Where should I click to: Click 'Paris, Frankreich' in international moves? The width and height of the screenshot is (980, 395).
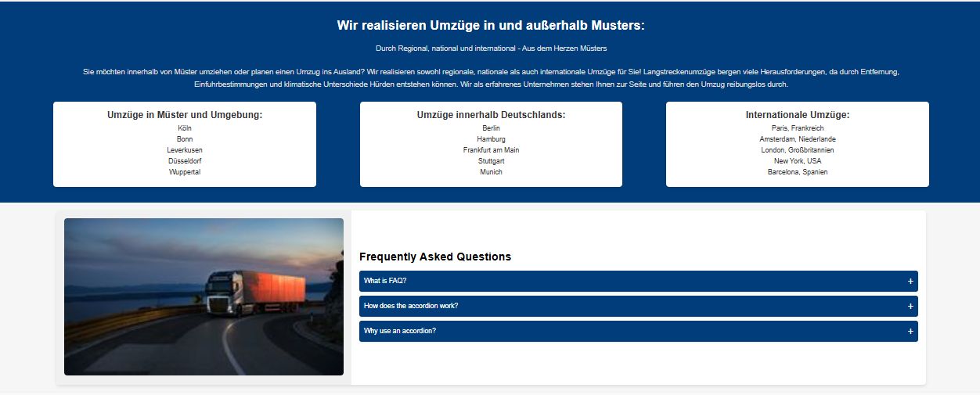coord(797,128)
